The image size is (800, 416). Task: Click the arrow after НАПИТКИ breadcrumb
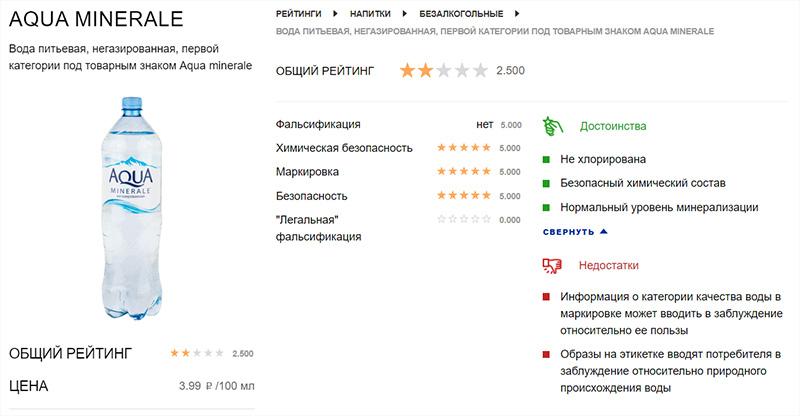coord(405,14)
